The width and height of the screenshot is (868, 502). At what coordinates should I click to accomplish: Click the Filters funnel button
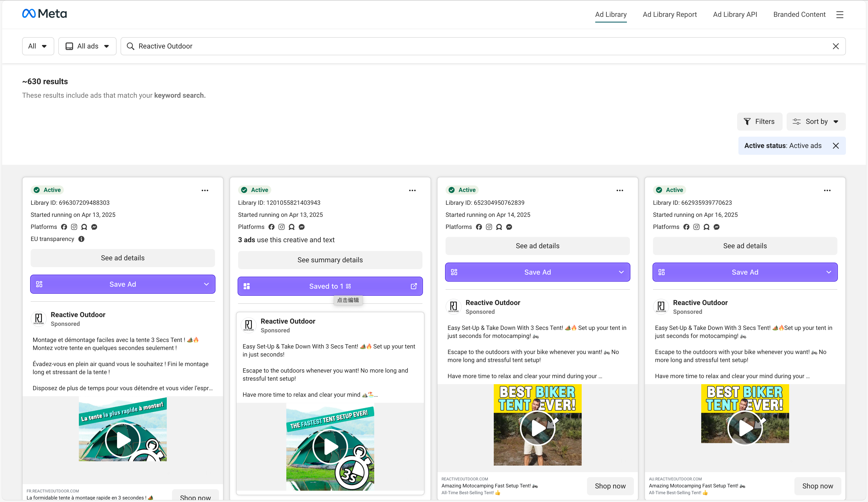coord(759,122)
